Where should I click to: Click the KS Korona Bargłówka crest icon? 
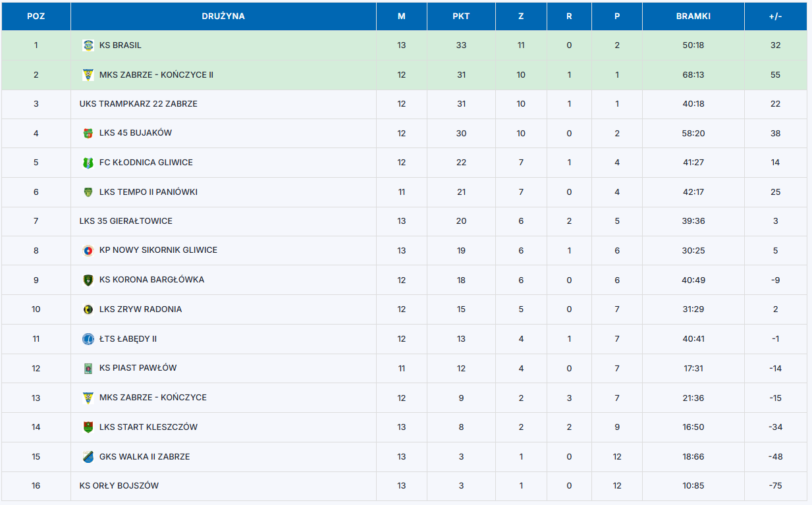coord(88,280)
